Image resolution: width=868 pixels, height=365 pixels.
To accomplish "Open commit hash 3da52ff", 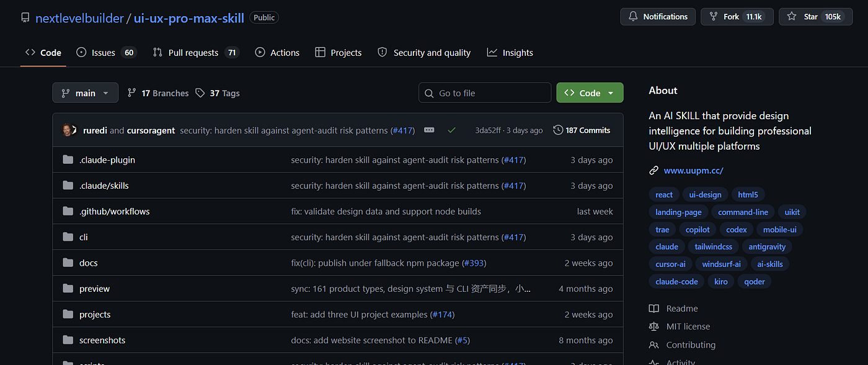I will pos(488,130).
